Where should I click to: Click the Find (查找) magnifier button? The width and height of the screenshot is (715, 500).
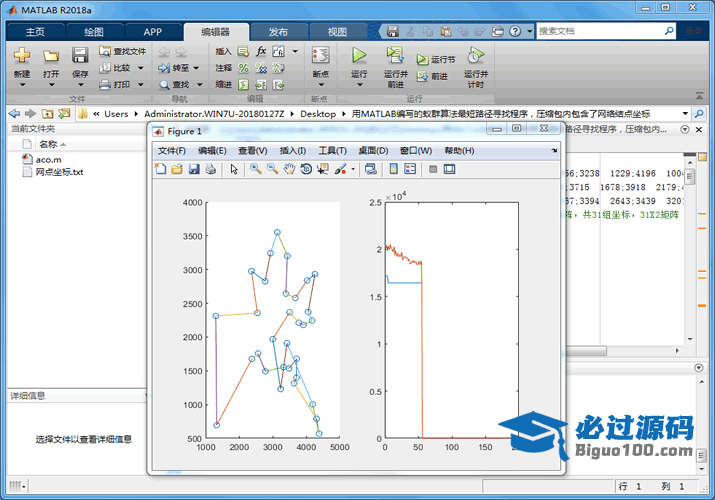(174, 85)
